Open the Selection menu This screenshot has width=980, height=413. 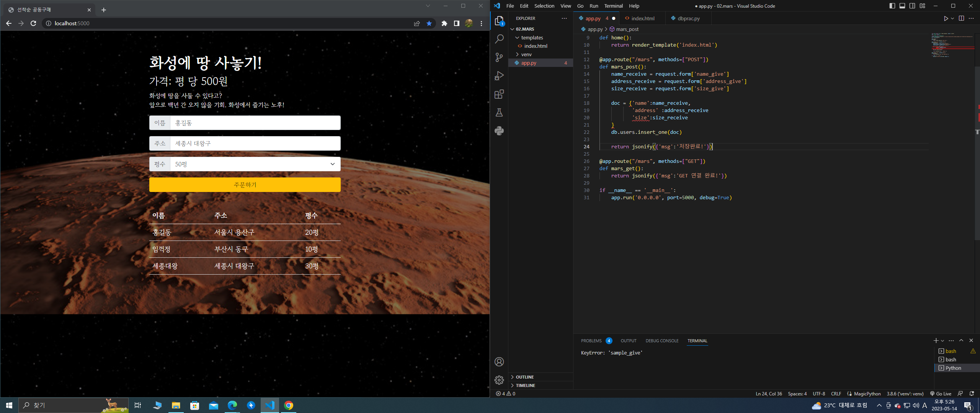coord(544,6)
